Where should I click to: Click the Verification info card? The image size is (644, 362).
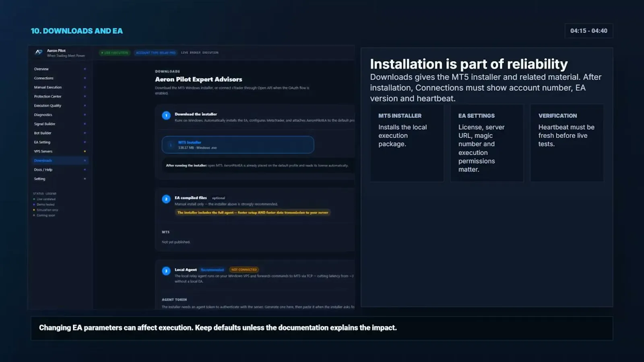click(x=567, y=143)
